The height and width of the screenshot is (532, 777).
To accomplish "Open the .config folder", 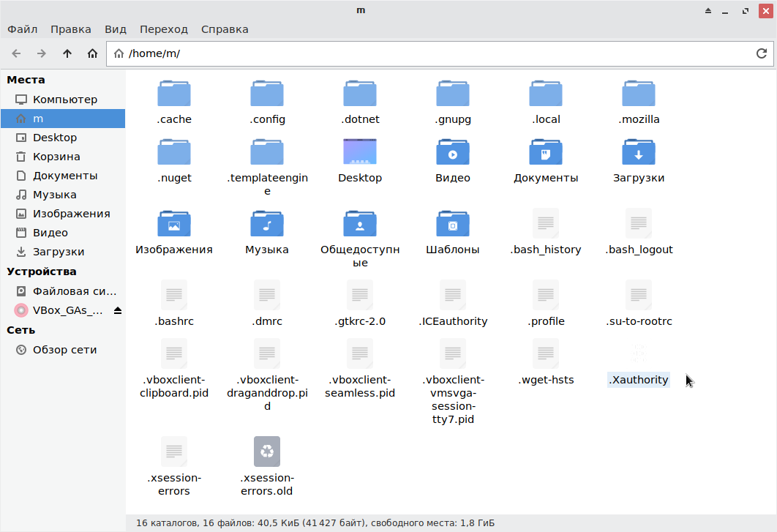I will 267,94.
